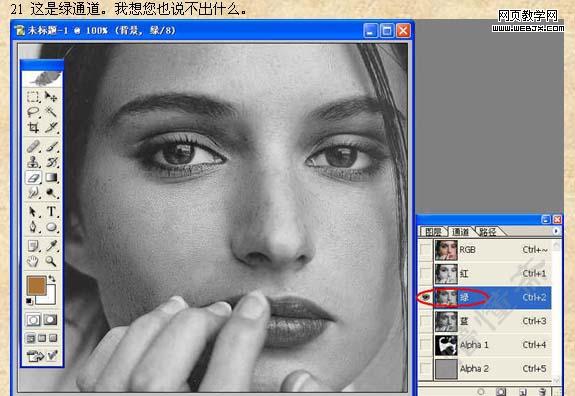Select the Zoom magnifier tool
Screen dimensions: 575x396
[51, 261]
